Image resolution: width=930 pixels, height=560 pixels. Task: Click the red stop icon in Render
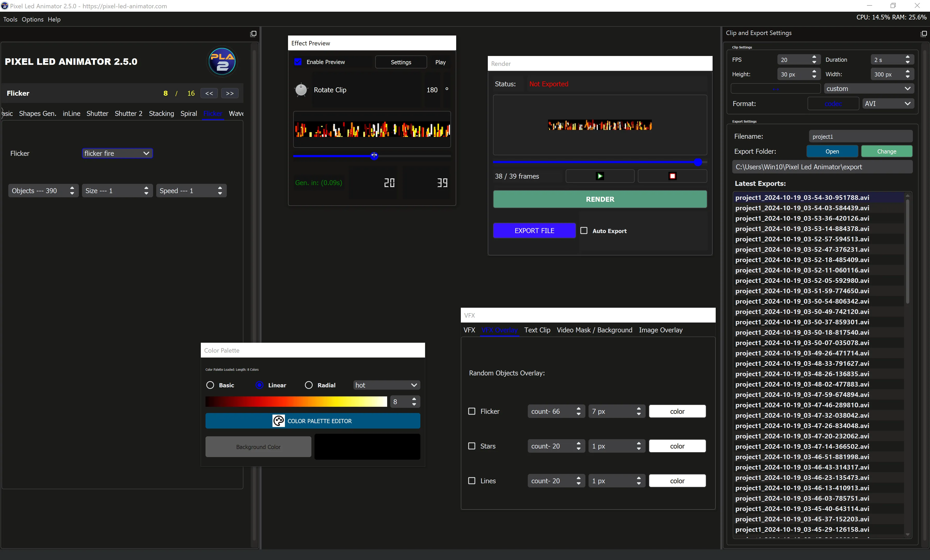point(672,176)
